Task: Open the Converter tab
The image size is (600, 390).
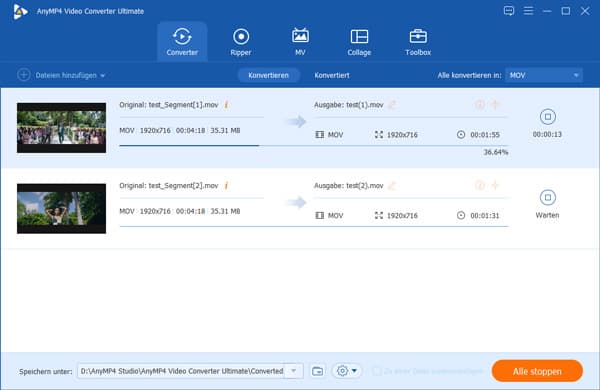Action: click(x=182, y=42)
